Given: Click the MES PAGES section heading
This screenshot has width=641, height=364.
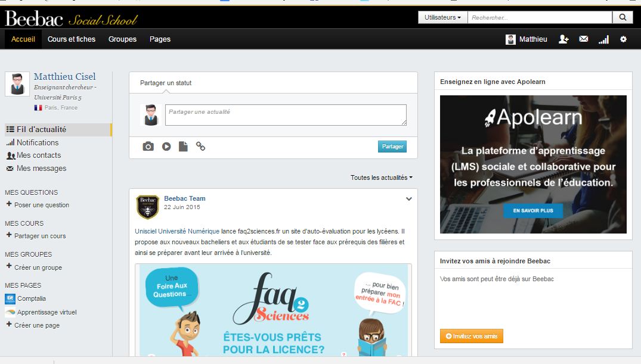Looking at the screenshot, I should (x=23, y=285).
